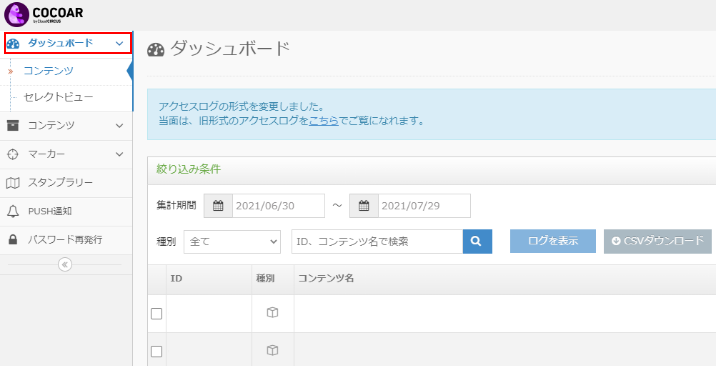Image resolution: width=716 pixels, height=366 pixels.
Task: Click the end date field 2021/07/29
Action: pos(424,206)
